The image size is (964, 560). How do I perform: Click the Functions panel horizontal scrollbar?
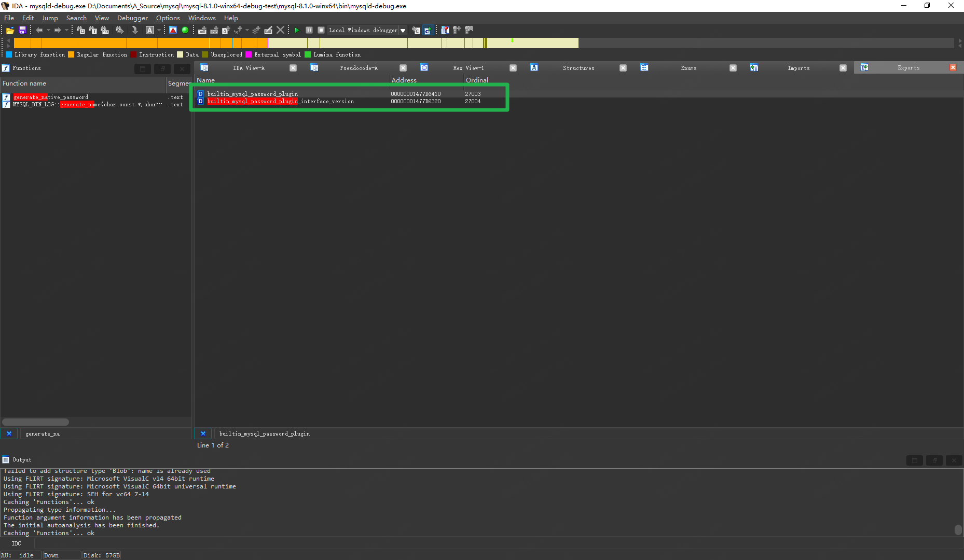pos(35,422)
